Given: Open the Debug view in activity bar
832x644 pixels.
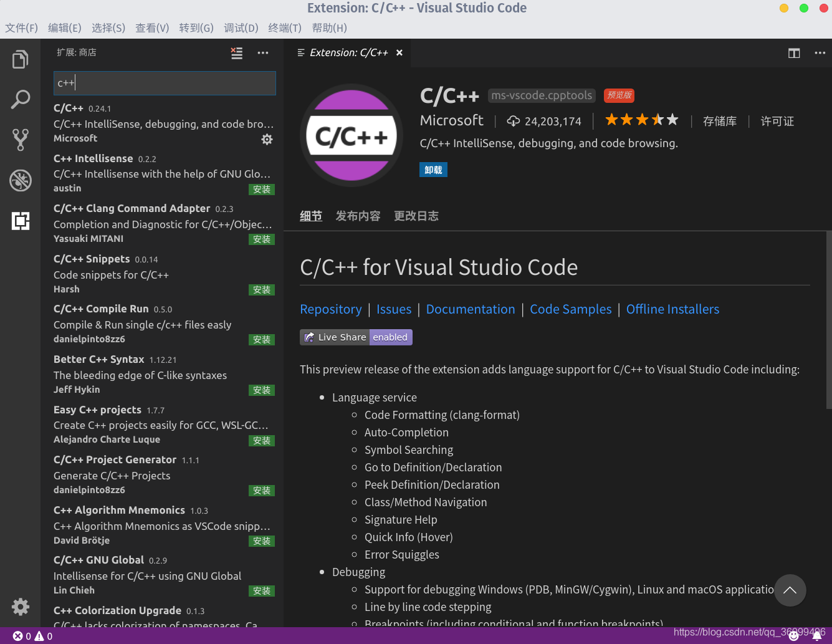Looking at the screenshot, I should point(20,180).
